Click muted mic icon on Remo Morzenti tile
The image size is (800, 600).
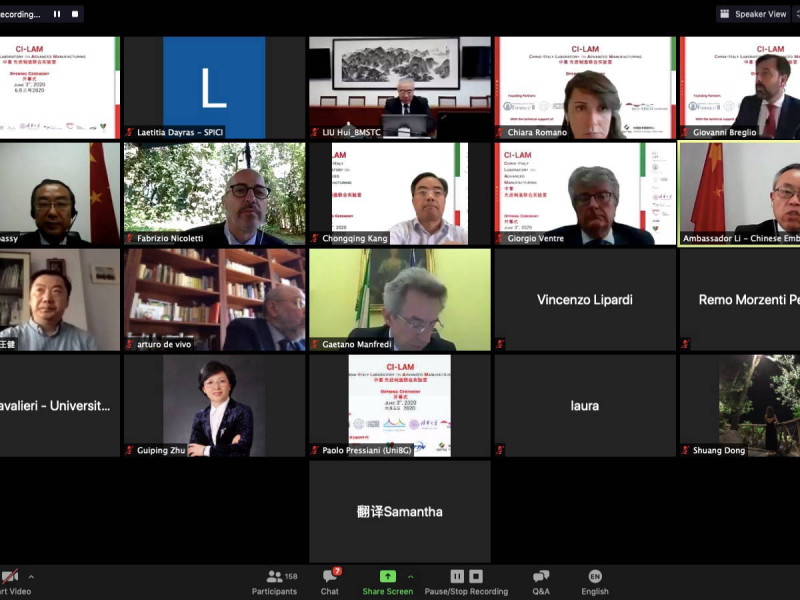tap(685, 344)
